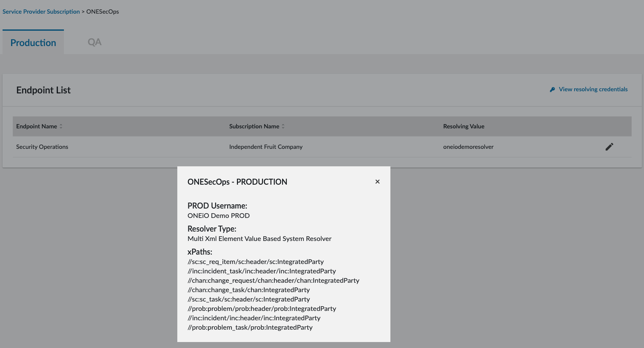Viewport: 644px width, 348px height.
Task: Close the ONESecOps - PRODUCTION dialog
Action: 377,182
